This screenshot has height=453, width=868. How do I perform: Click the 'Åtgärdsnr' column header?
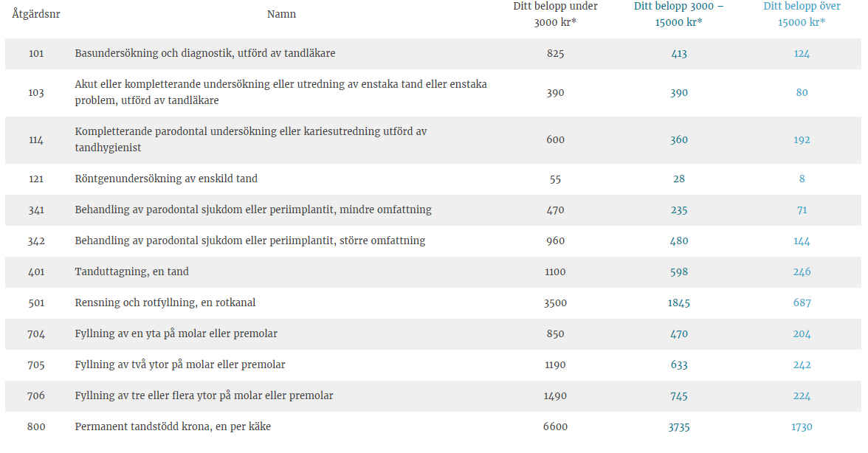pos(36,14)
